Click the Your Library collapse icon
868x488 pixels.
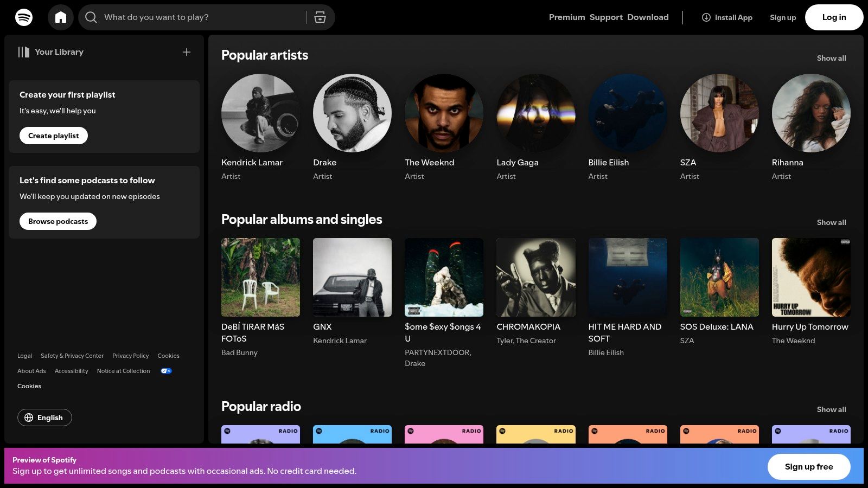[24, 52]
